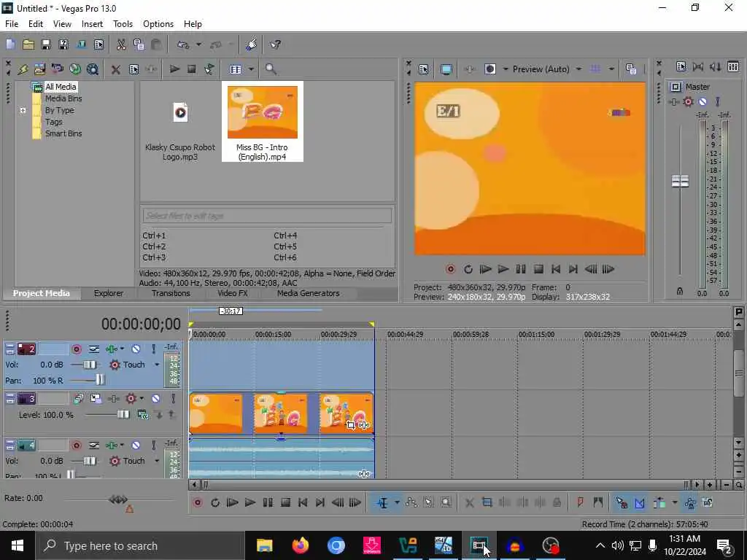
Task: Click the Insert Region icon
Action: pyautogui.click(x=598, y=502)
